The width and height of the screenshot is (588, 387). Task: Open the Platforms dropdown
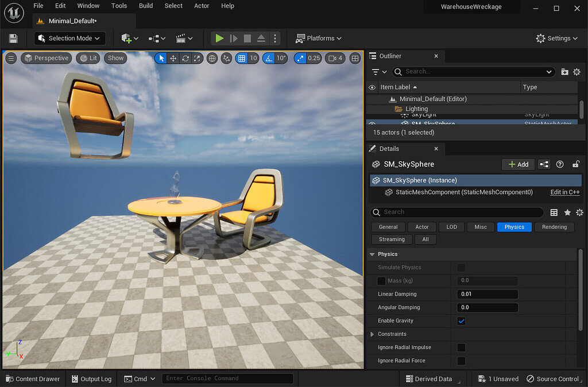[318, 38]
